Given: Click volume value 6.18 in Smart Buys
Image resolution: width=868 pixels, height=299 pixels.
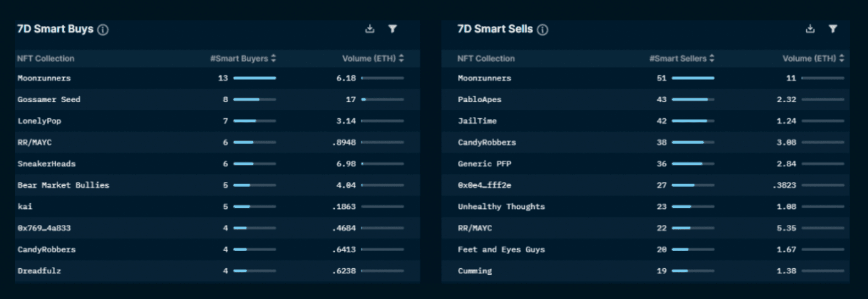Looking at the screenshot, I should coord(346,78).
